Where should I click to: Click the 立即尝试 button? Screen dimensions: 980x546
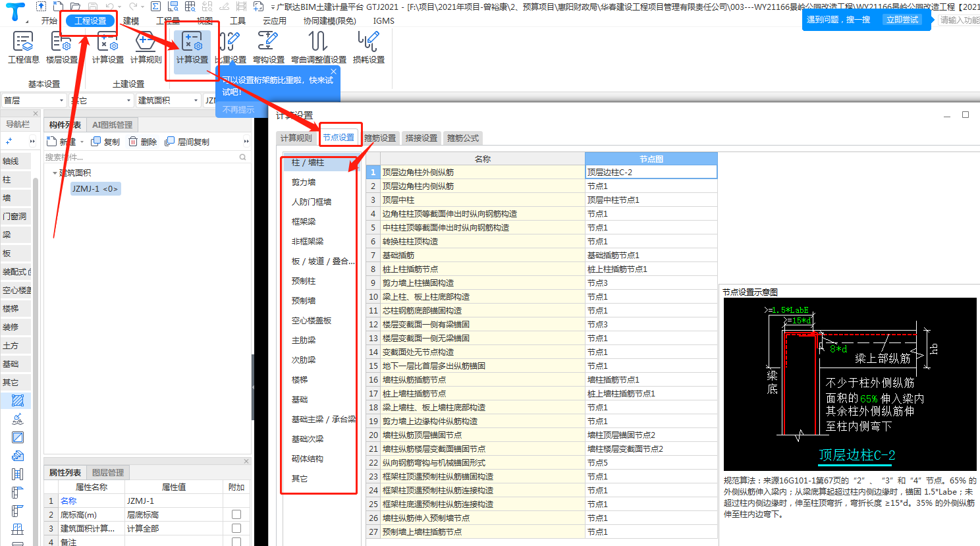point(902,20)
